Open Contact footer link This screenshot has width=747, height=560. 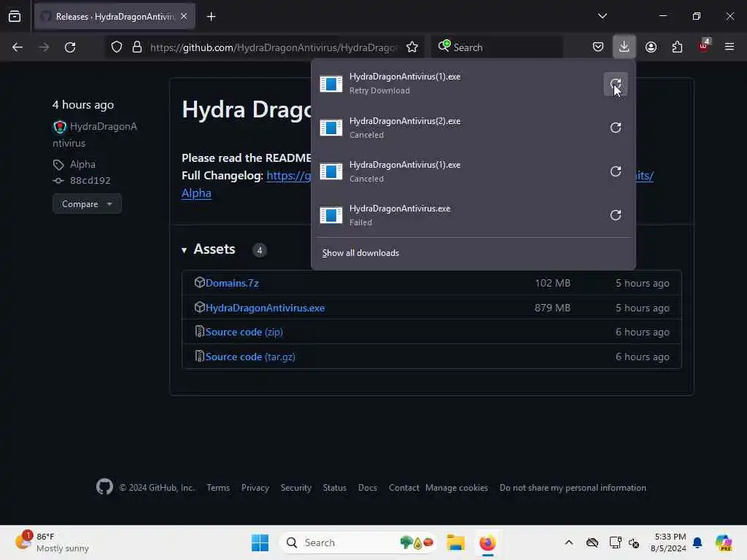403,488
